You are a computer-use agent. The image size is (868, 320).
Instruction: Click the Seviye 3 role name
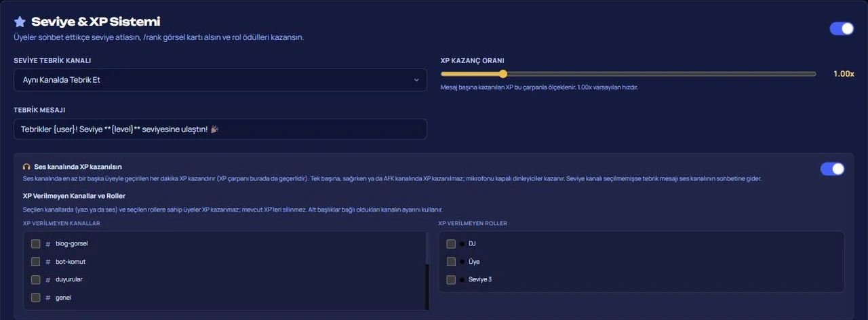(480, 279)
